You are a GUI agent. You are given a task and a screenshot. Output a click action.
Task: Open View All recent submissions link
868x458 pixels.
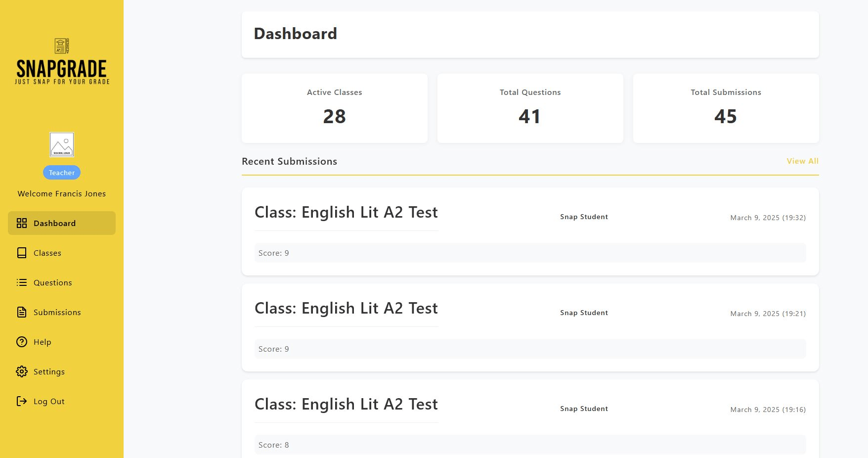coord(802,161)
